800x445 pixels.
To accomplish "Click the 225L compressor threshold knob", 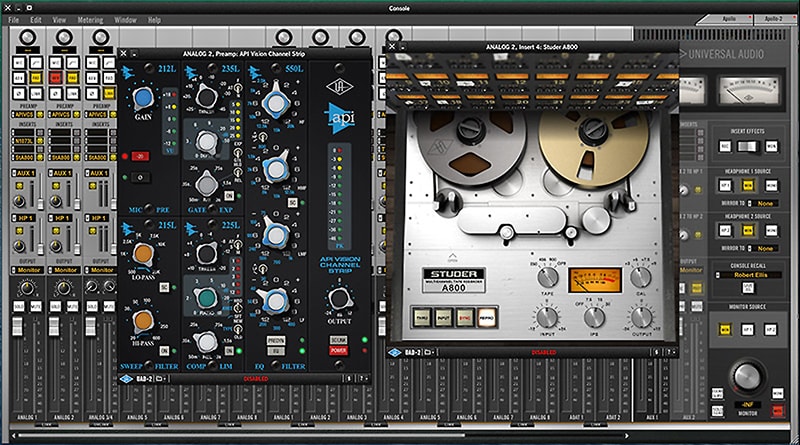I will [207, 254].
